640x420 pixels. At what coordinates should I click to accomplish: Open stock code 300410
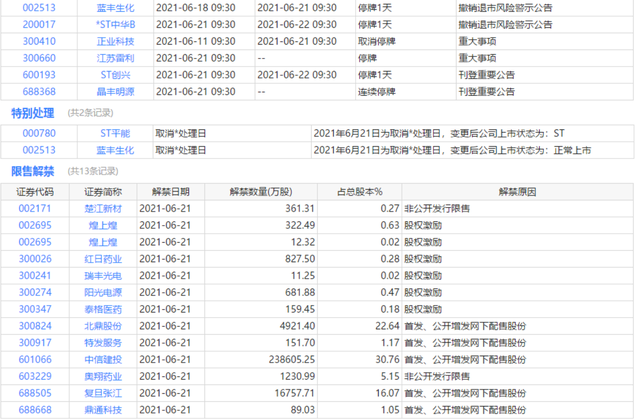pyautogui.click(x=39, y=41)
